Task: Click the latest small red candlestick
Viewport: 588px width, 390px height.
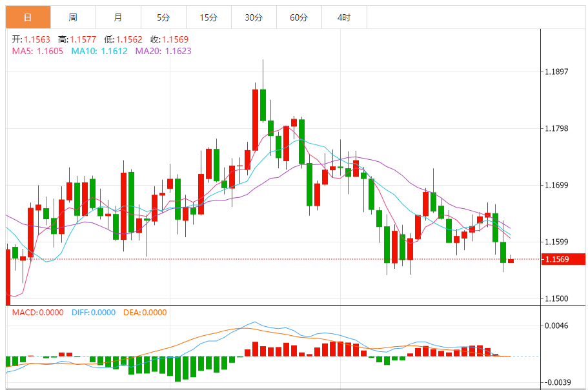Action: (x=511, y=260)
